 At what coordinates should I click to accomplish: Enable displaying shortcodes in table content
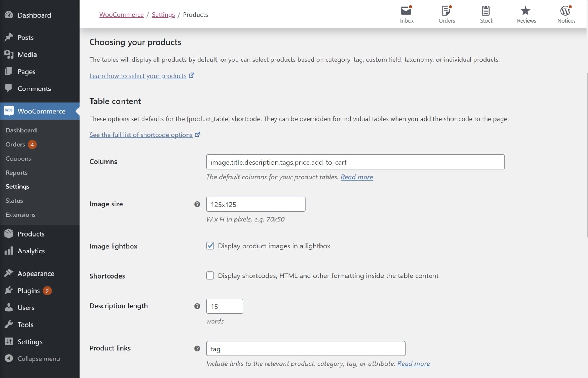(210, 275)
